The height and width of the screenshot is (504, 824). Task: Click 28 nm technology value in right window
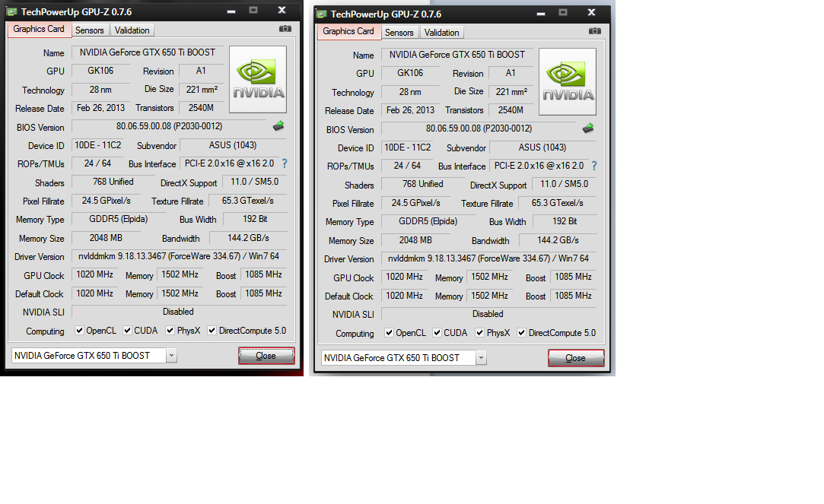[x=410, y=92]
